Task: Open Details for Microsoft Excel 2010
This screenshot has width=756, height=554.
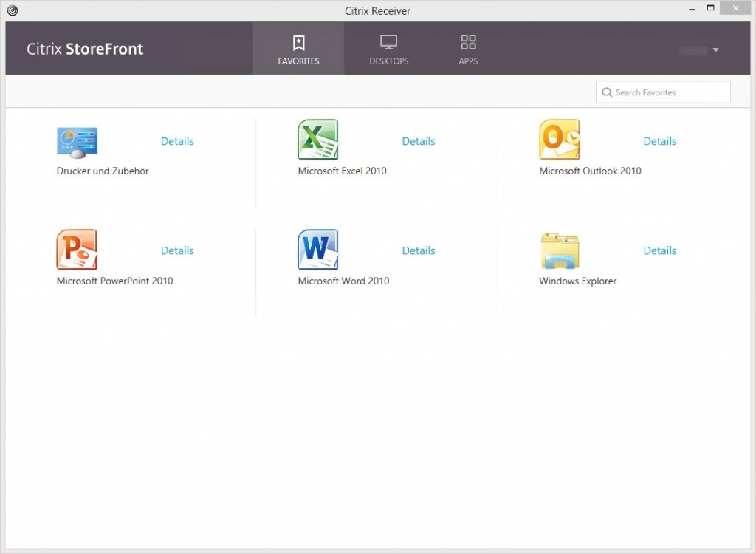Action: point(419,141)
